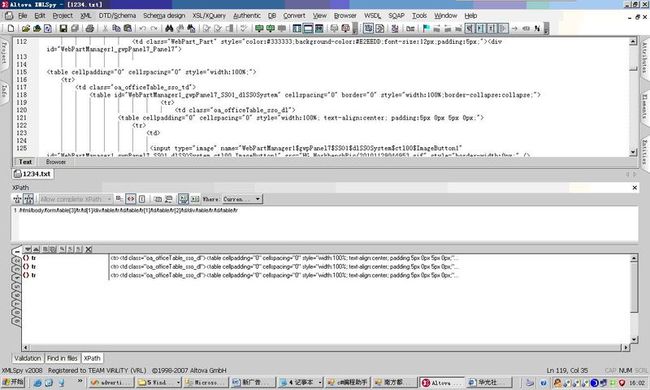Click the Print icon
The height and width of the screenshot is (390, 650).
[x=90, y=28]
